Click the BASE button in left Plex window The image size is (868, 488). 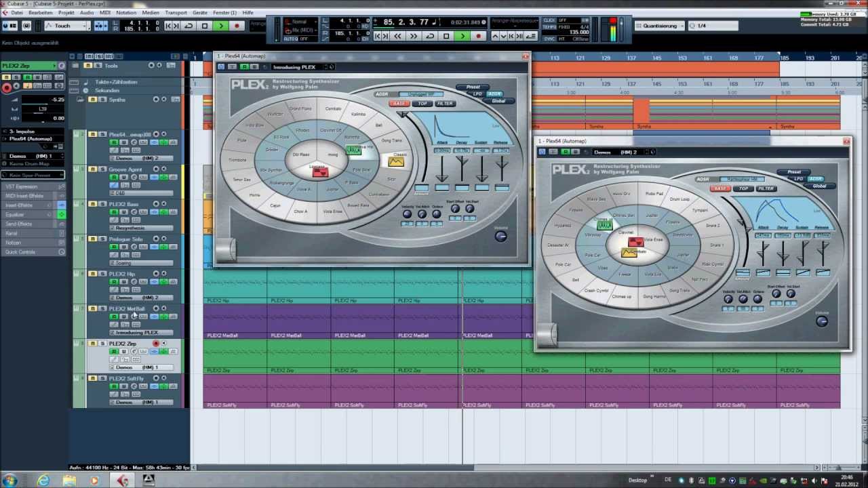pos(399,104)
